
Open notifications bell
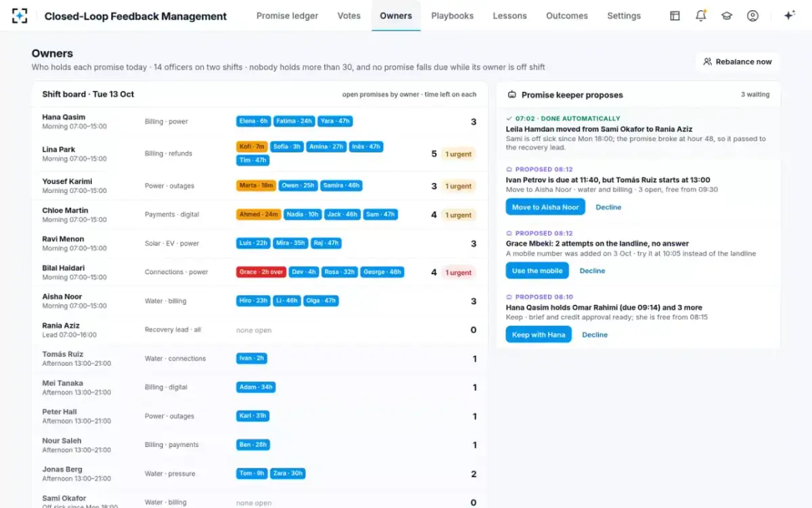[x=701, y=16]
